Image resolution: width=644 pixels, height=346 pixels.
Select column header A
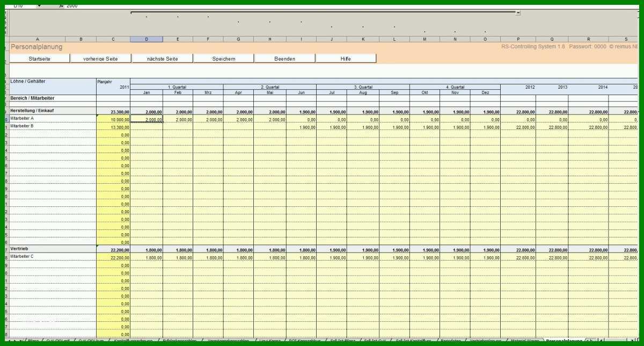point(38,39)
